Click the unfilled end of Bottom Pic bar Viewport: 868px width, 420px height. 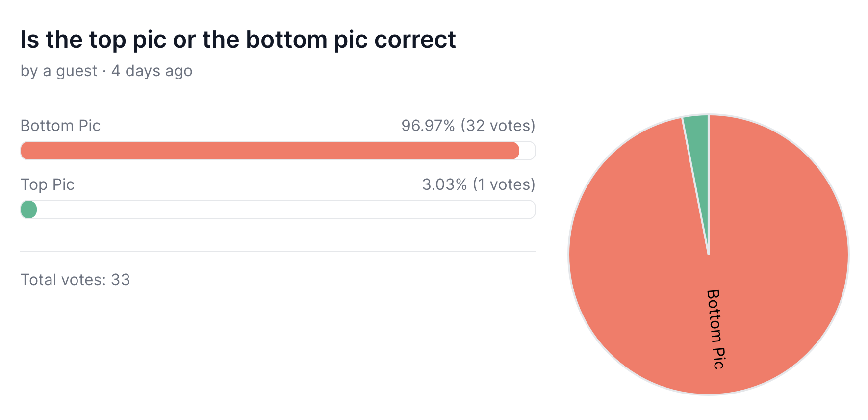[x=528, y=151]
